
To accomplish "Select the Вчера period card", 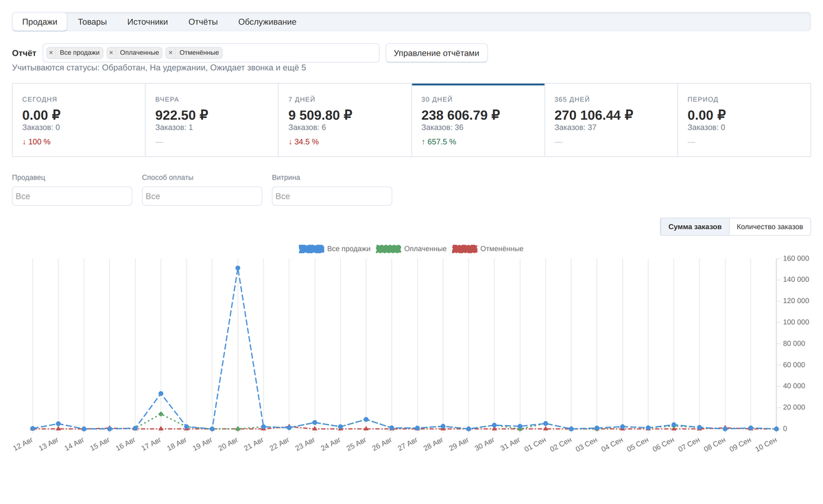I will [212, 120].
